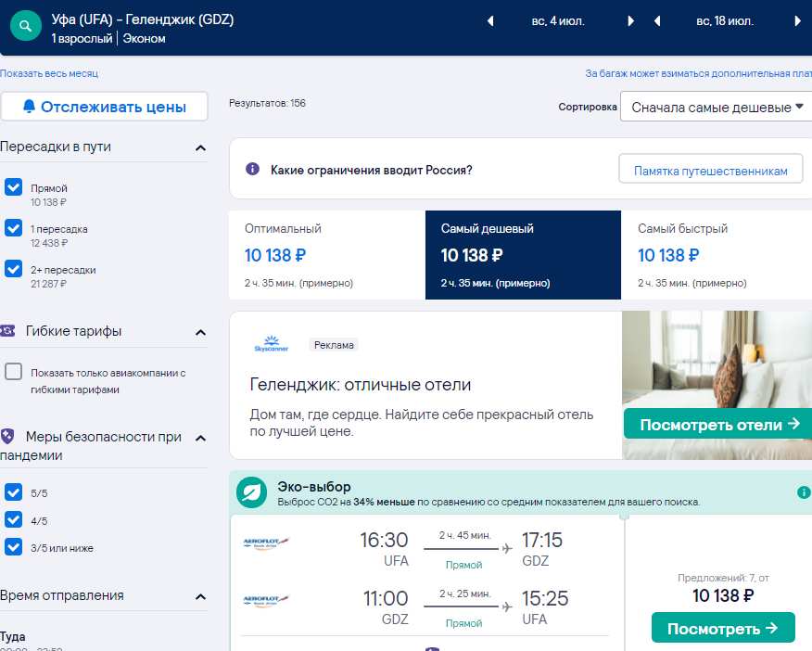Uncheck the 2+ пересадки filter
The height and width of the screenshot is (651, 812).
coord(14,268)
